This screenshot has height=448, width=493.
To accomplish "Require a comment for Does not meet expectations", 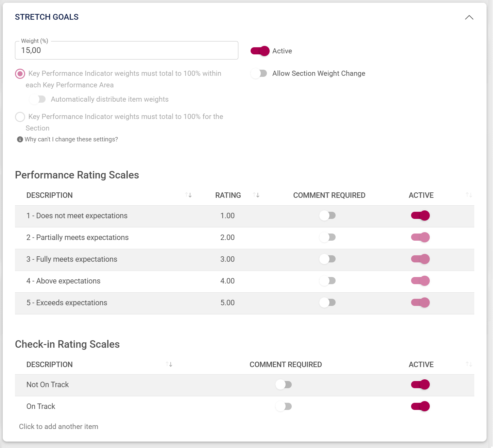I will click(x=327, y=216).
